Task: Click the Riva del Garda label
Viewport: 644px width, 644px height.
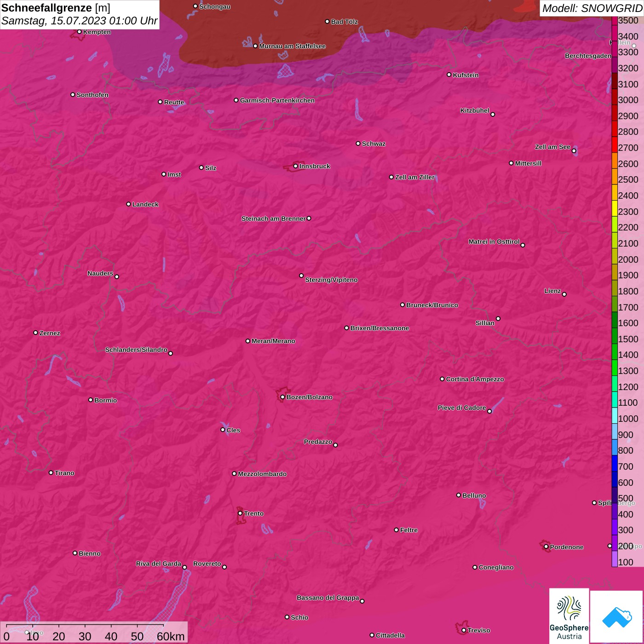Action: (x=159, y=563)
